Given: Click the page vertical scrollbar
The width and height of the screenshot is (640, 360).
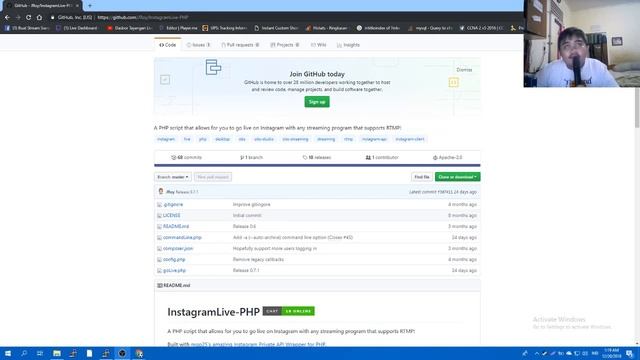Looking at the screenshot, I should coord(637,108).
